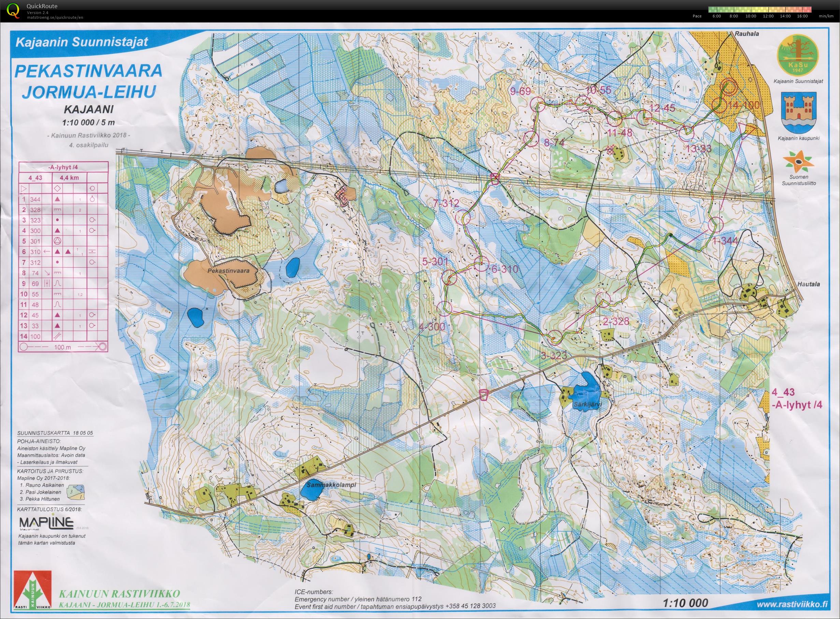840x619 pixels.
Task: Click control circle 2-328
Action: pyautogui.click(x=603, y=299)
